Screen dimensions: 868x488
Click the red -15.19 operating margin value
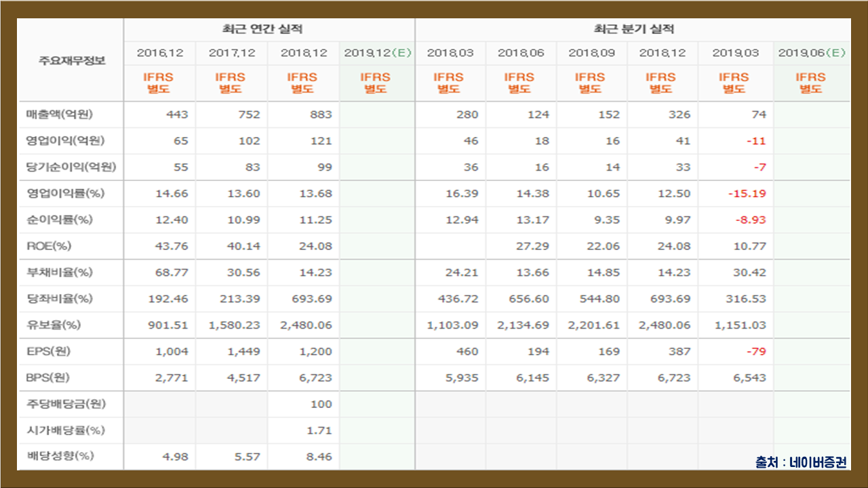(747, 194)
